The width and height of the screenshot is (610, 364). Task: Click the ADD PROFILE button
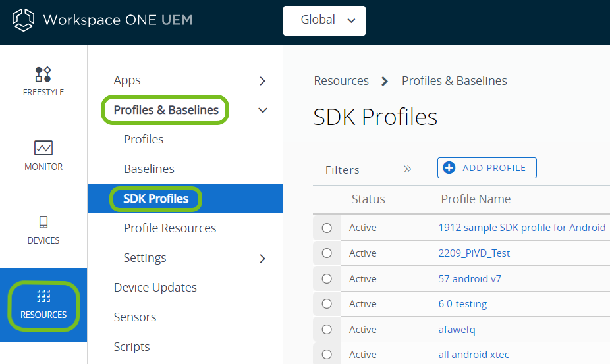[487, 168]
